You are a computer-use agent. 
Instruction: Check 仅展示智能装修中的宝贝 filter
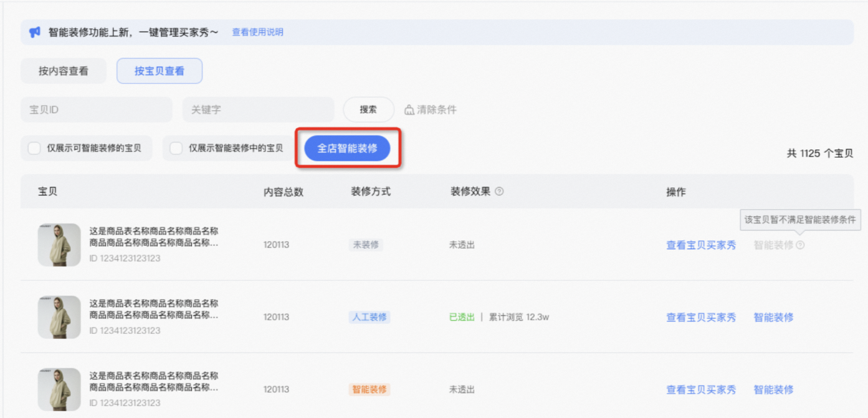click(x=175, y=148)
